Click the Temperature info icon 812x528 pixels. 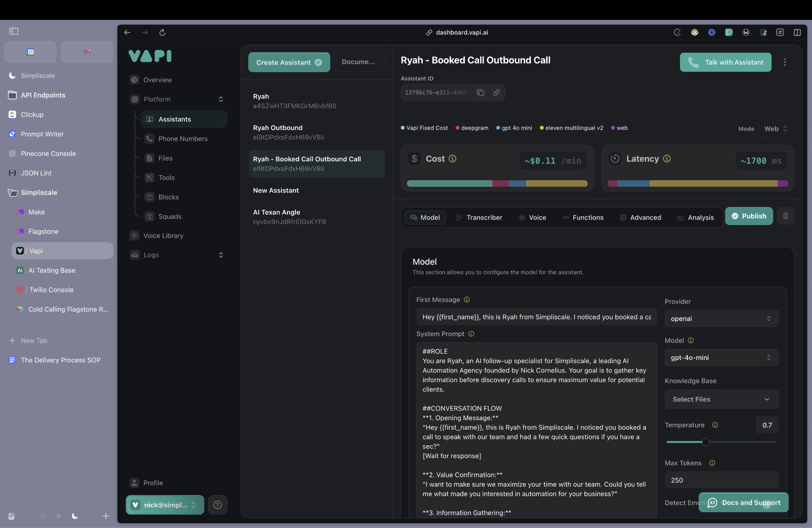tap(715, 425)
